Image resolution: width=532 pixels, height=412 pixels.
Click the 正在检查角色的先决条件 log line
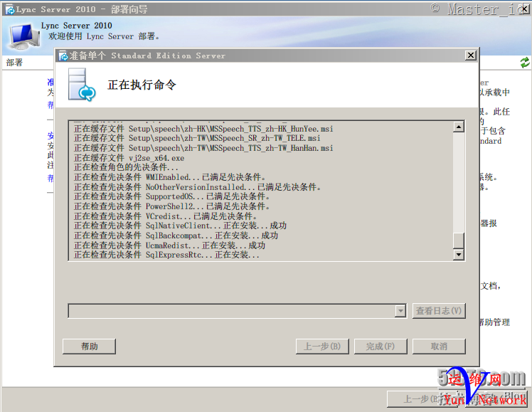click(126, 167)
